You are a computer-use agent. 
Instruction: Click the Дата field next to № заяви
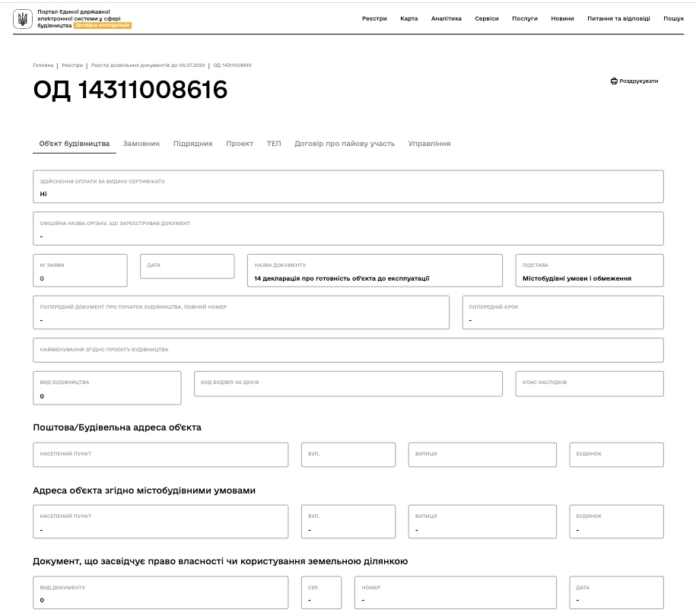[187, 266]
